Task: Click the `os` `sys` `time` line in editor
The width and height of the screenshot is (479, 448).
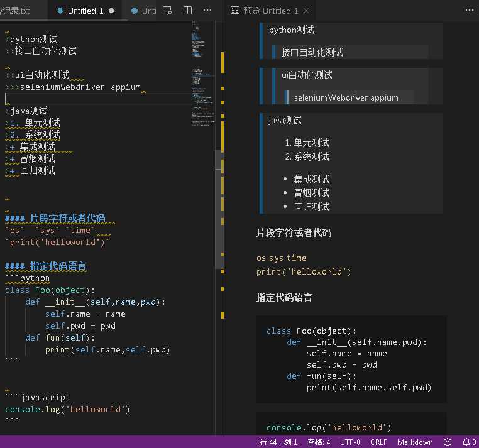Action: tap(50, 230)
